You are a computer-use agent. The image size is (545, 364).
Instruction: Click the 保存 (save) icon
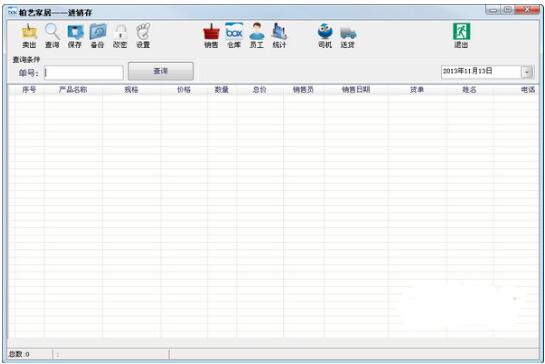[75, 35]
